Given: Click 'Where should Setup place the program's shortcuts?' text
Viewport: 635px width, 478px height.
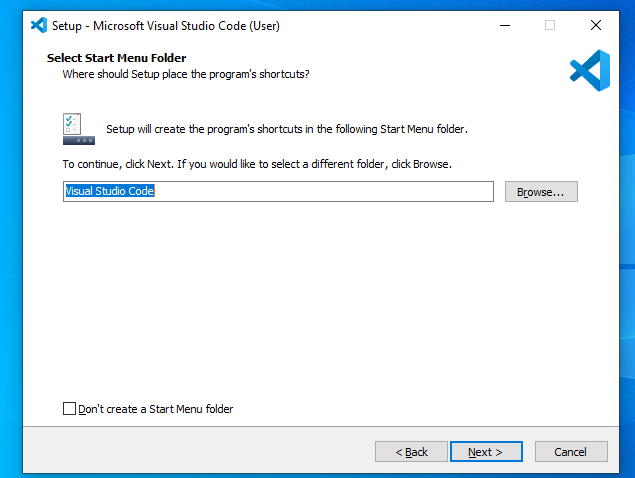Looking at the screenshot, I should [186, 74].
